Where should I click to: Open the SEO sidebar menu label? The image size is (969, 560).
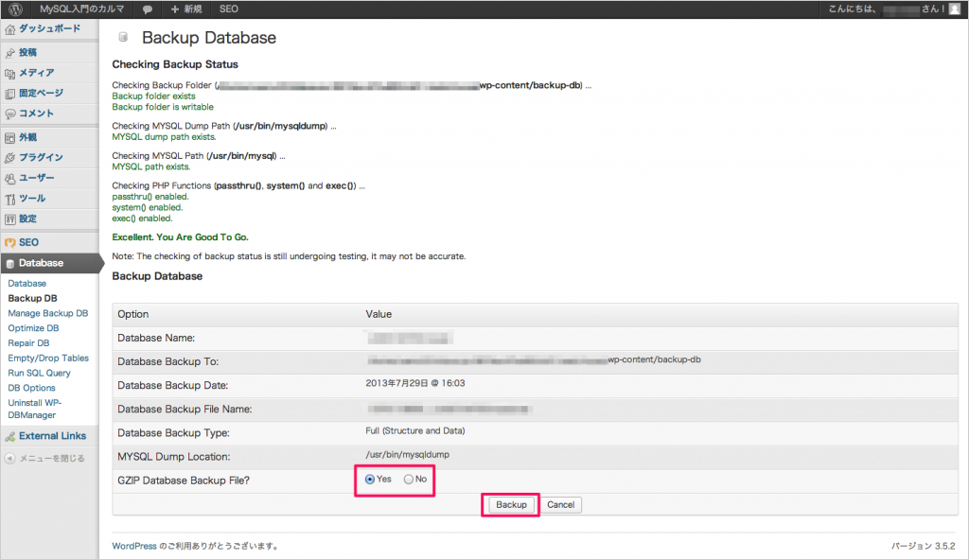coord(28,242)
